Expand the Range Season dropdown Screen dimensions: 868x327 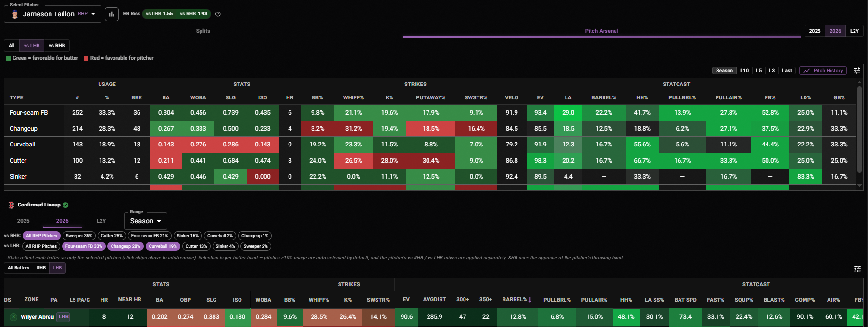[x=146, y=221]
